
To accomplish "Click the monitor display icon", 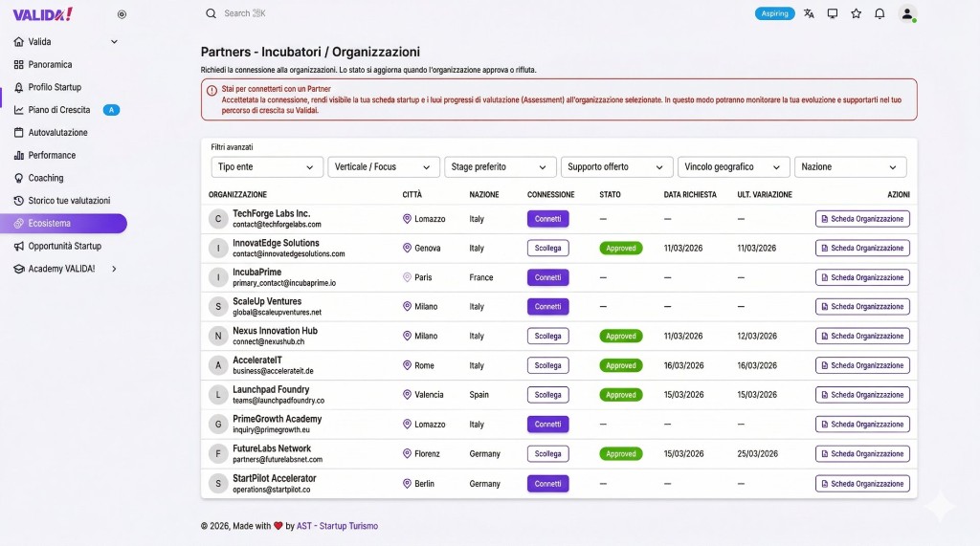I will (x=833, y=13).
